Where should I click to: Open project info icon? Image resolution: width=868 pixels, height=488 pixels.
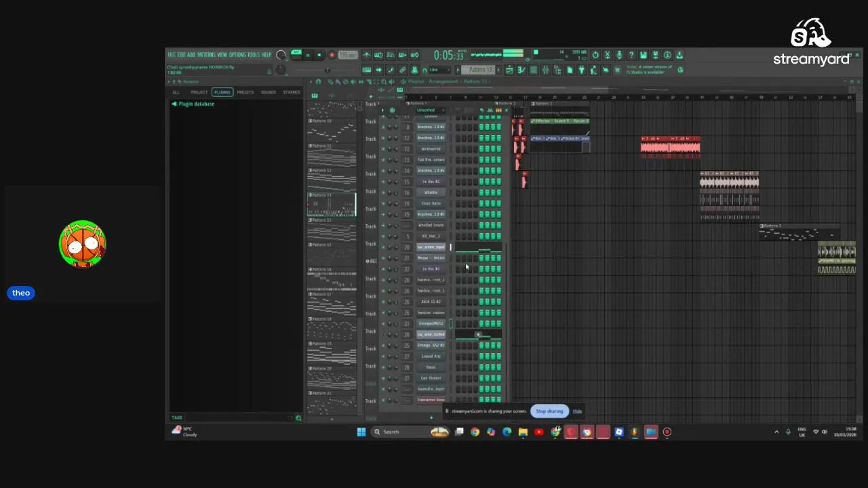coord(668,55)
